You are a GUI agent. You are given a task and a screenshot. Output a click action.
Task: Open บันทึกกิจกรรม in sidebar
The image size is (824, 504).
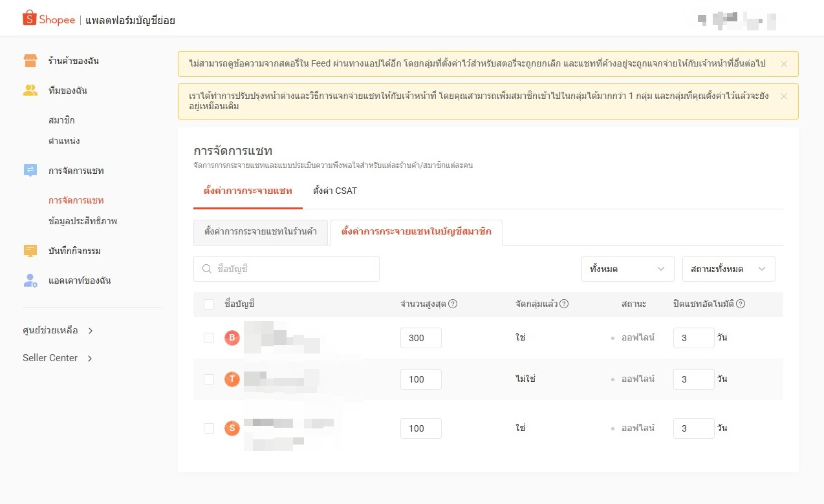75,251
